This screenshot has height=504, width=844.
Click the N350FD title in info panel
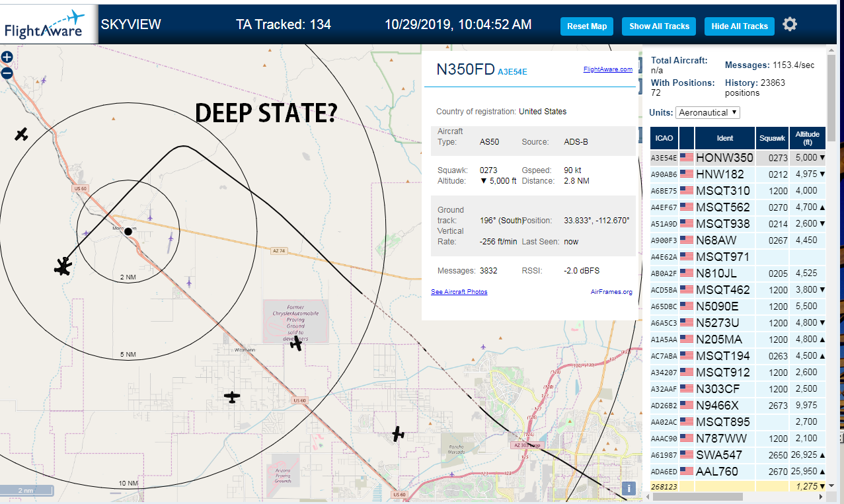point(465,70)
